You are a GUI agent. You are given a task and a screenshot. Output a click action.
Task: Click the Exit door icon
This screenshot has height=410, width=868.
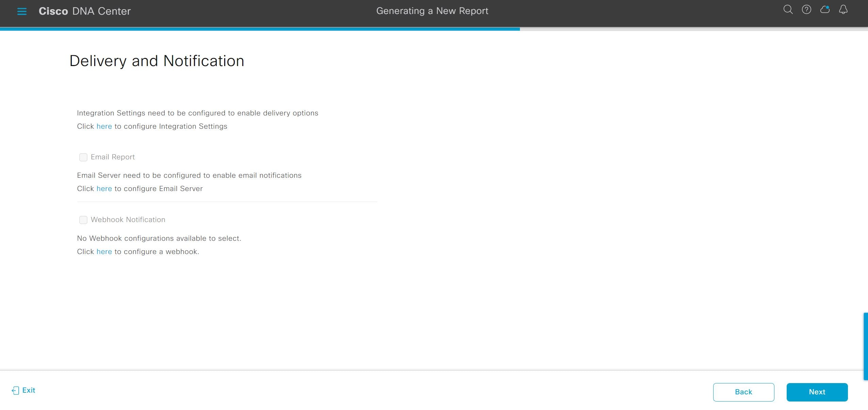15,390
